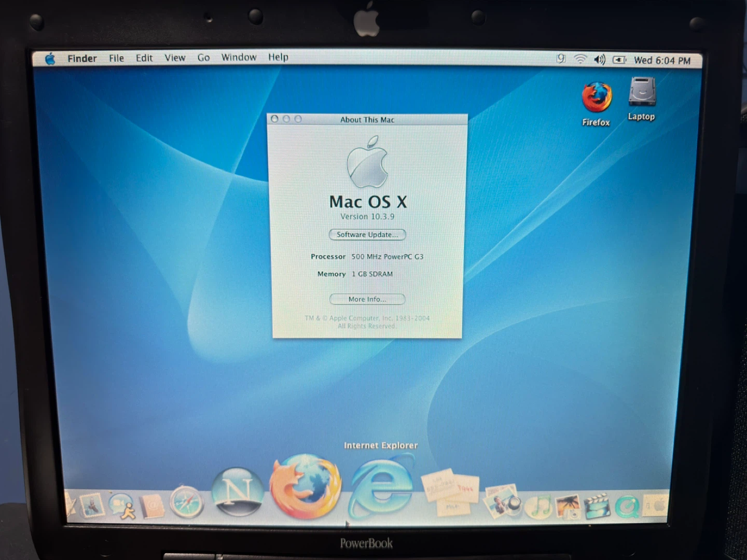Click the Mac OS X heading text
Viewport: 747px width, 560px height.
[368, 201]
